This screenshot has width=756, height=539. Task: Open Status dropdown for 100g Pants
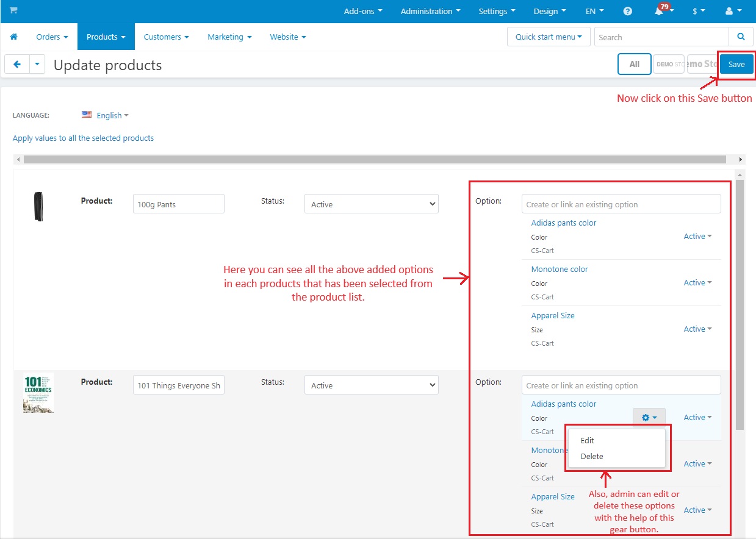point(372,204)
